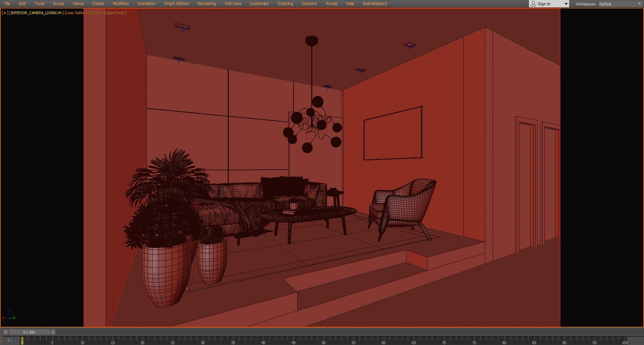This screenshot has height=345, width=644.
Task: Open the Mini Curve Editor icon
Action: (x=10, y=340)
